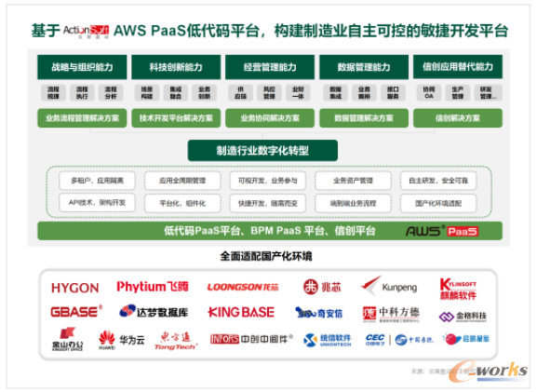This screenshot has height=392, width=537.
Task: Click the 信创解决方案 green box
Action: tap(458, 118)
